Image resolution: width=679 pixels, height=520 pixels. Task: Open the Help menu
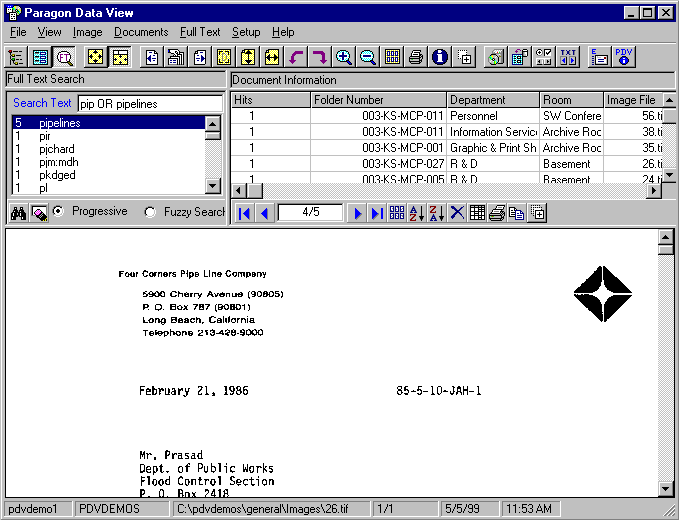(x=283, y=32)
